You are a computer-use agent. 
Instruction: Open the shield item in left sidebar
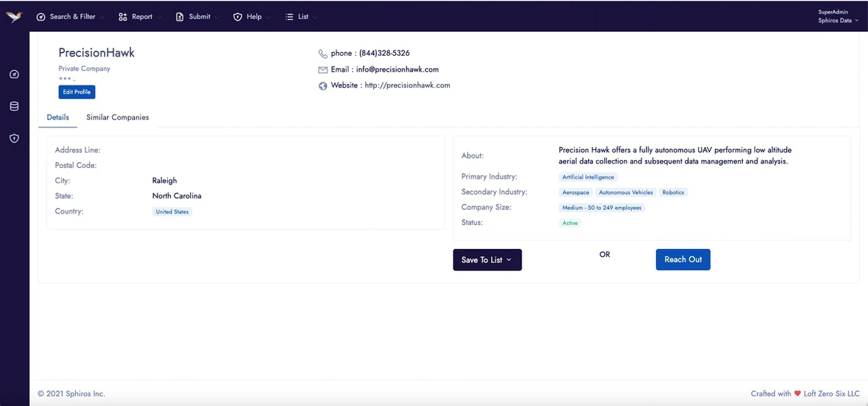[14, 138]
